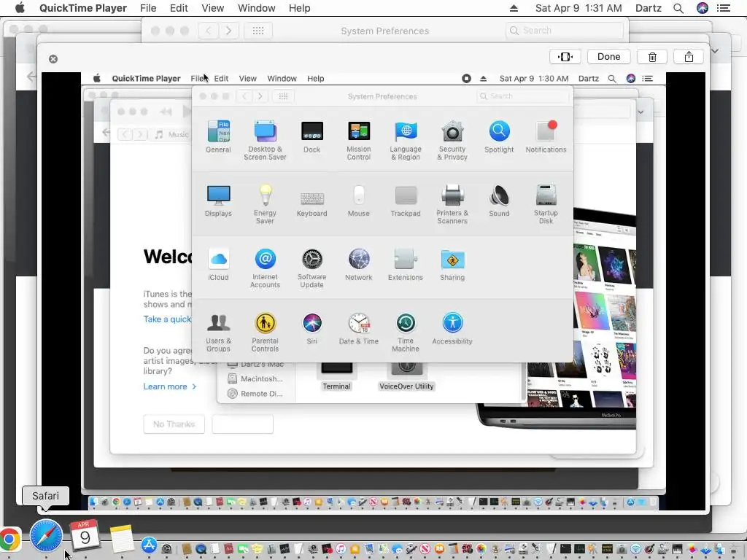This screenshot has width=747, height=560.
Task: Click Done in the preview toolbar
Action: point(609,57)
